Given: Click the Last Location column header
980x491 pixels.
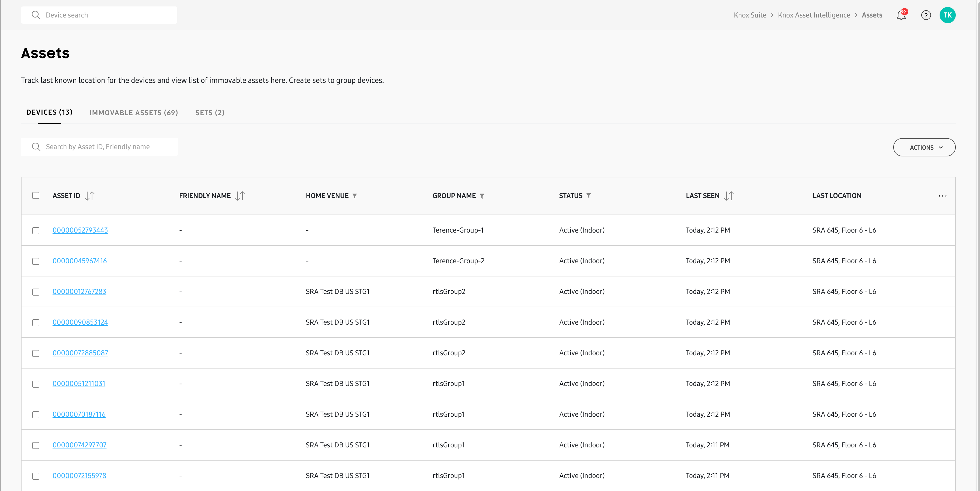Looking at the screenshot, I should coord(837,196).
